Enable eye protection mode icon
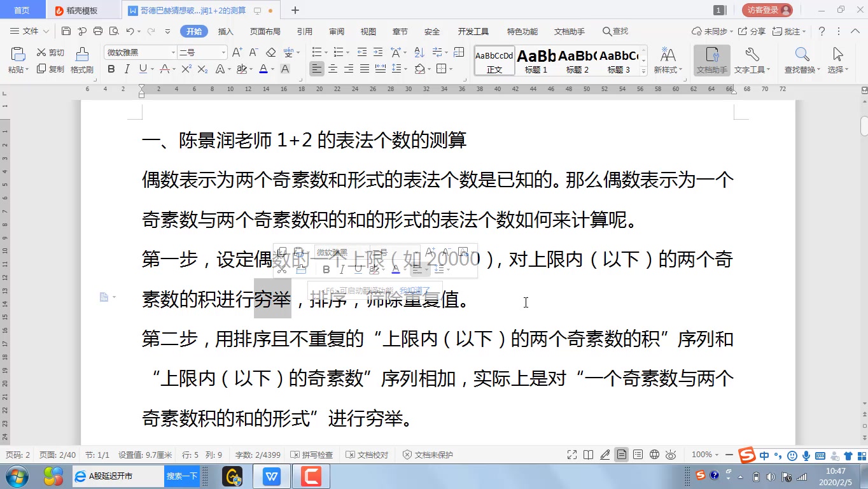868x489 pixels. pyautogui.click(x=671, y=455)
